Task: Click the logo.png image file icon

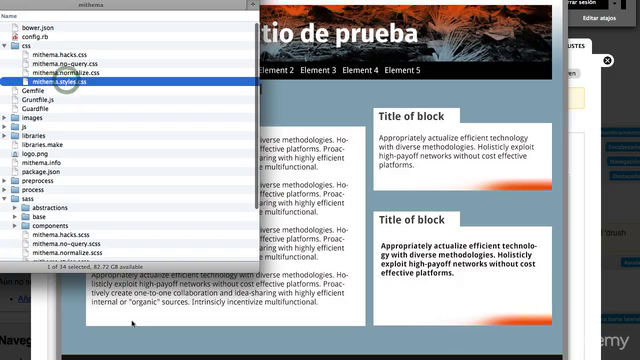Action: point(15,154)
